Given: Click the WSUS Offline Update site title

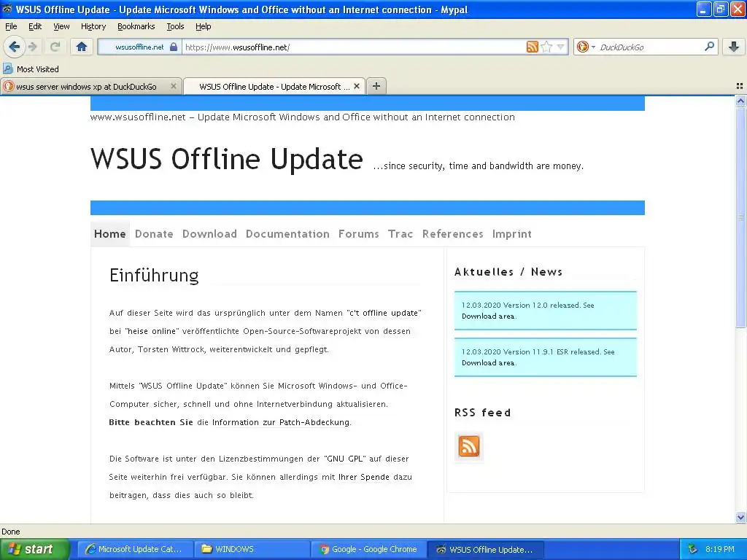Looking at the screenshot, I should tap(227, 158).
